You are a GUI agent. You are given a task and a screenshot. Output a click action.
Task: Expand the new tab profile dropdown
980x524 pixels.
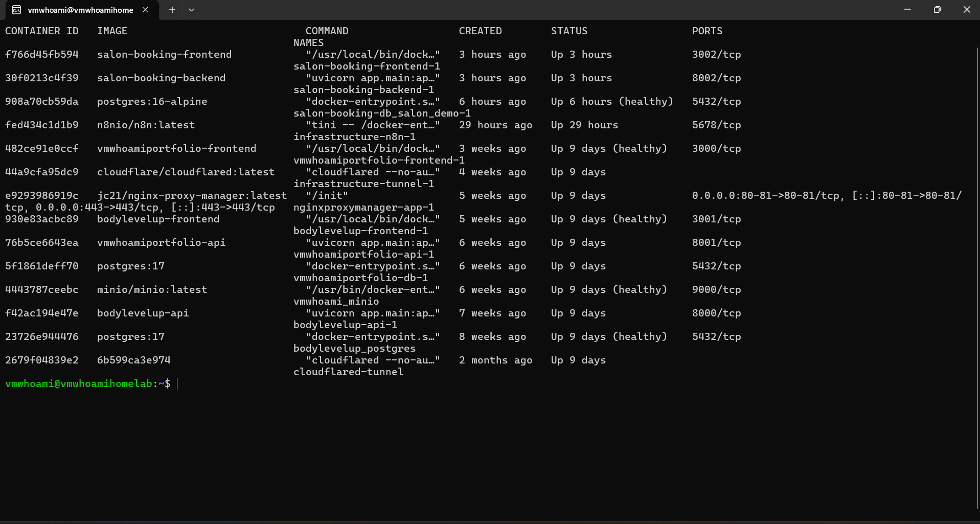click(191, 10)
